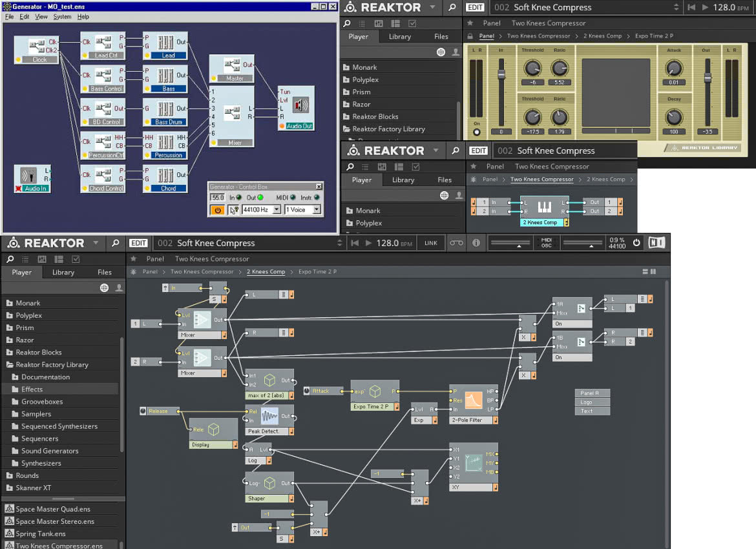Click the Audio Out speaker icon in Generator

(x=301, y=105)
